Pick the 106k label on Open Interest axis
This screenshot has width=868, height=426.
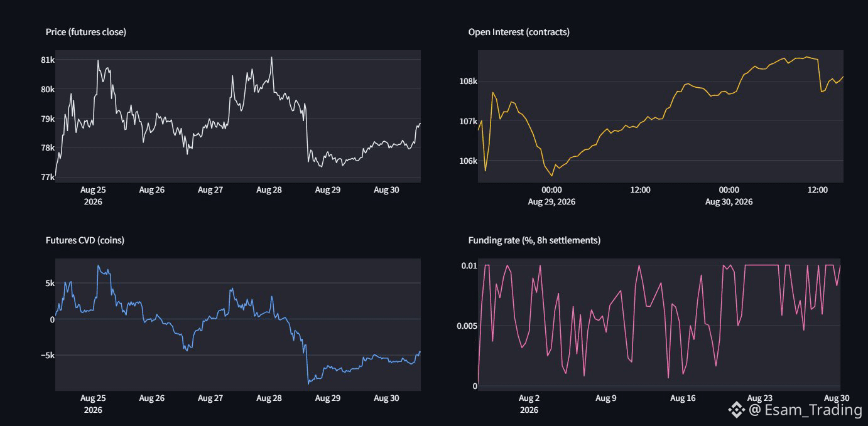[469, 161]
